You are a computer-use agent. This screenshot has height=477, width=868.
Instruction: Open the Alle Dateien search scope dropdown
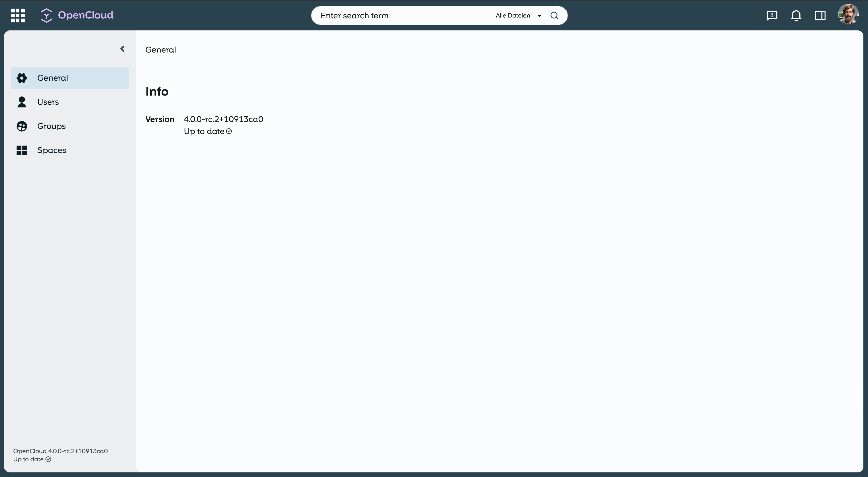(518, 15)
